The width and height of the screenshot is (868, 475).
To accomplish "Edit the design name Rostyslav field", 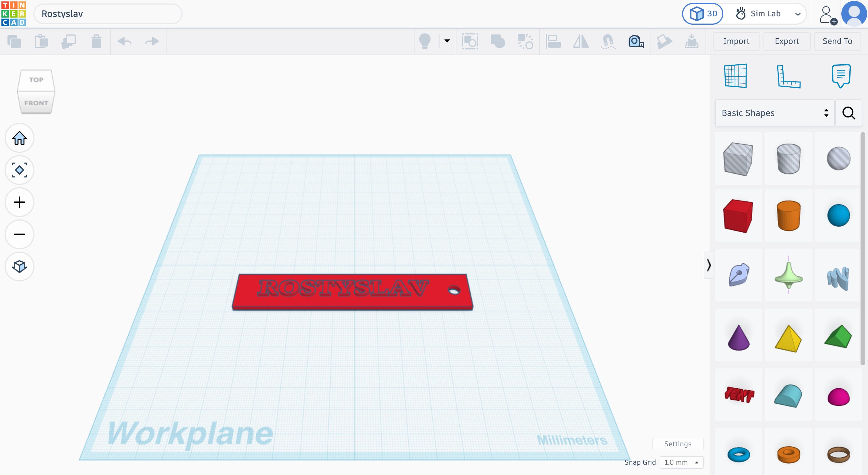I will (108, 14).
